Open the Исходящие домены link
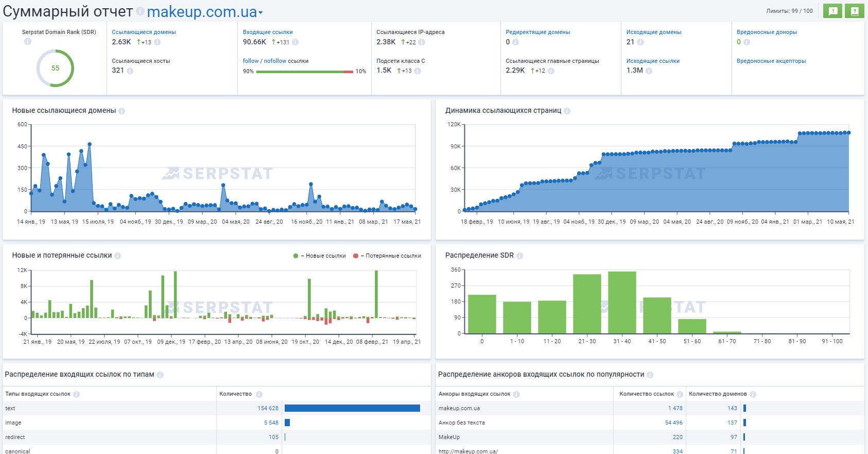Screen dimensions: 868x454 (x=654, y=32)
